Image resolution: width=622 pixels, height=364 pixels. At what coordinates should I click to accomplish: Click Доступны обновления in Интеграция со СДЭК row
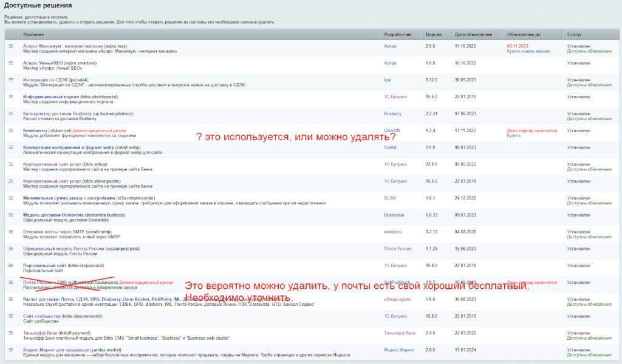(x=589, y=85)
